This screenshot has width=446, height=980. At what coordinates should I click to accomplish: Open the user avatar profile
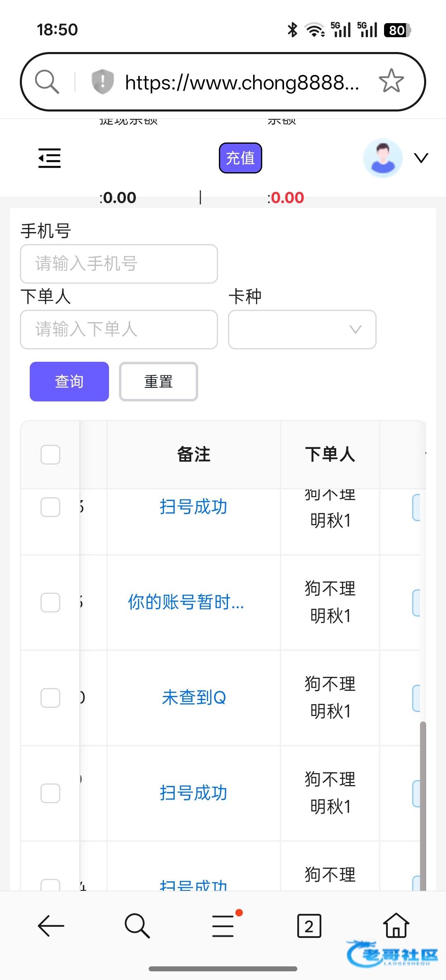[383, 158]
